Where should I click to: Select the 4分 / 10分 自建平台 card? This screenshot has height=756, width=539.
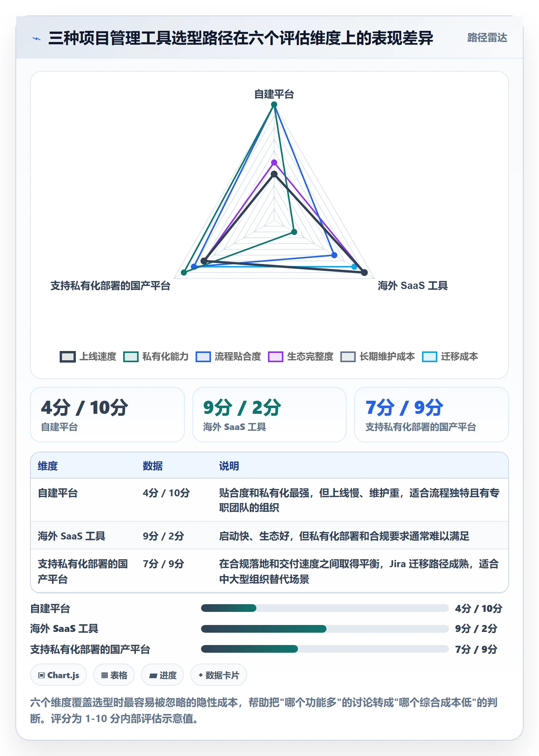[x=107, y=415]
